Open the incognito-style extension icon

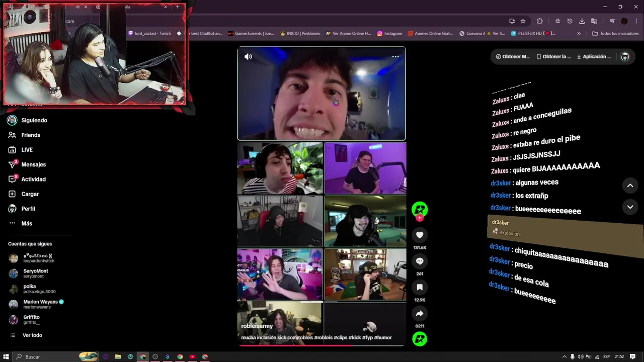[x=557, y=21]
